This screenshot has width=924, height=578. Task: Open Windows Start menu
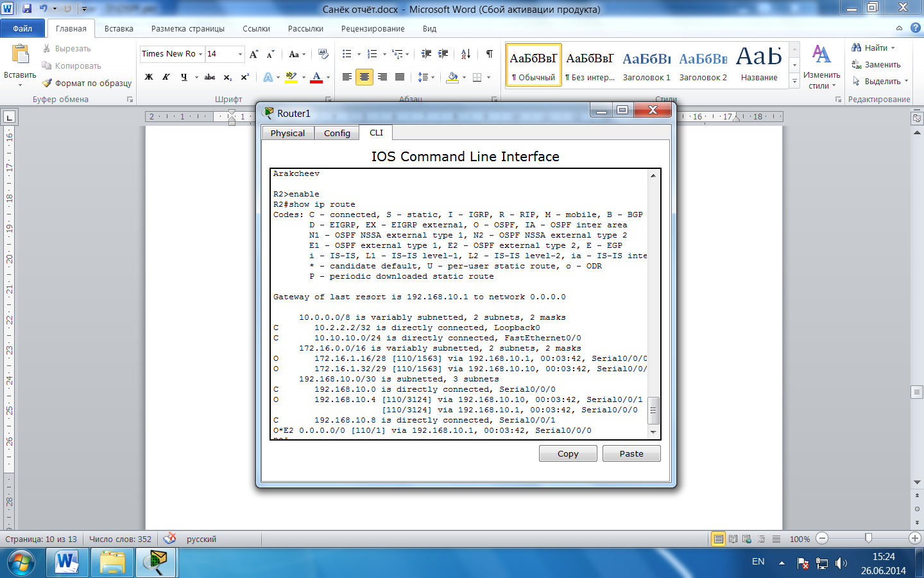point(21,563)
